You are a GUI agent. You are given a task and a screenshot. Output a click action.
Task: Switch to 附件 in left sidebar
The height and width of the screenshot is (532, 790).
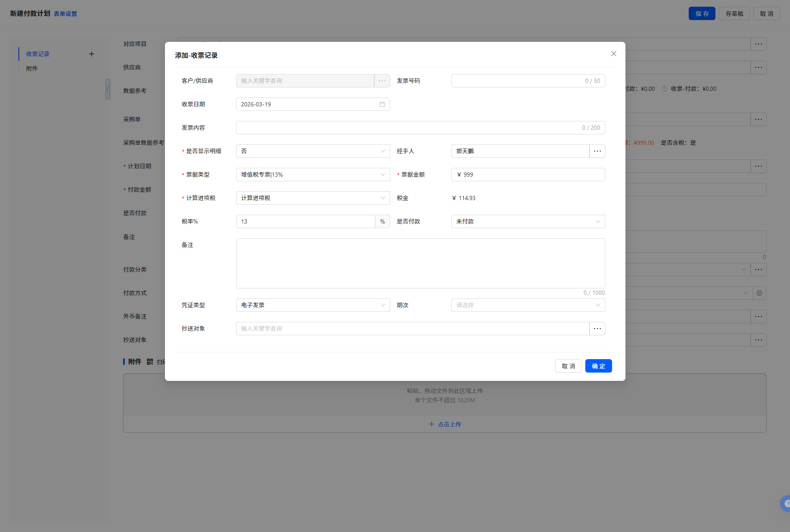click(32, 69)
